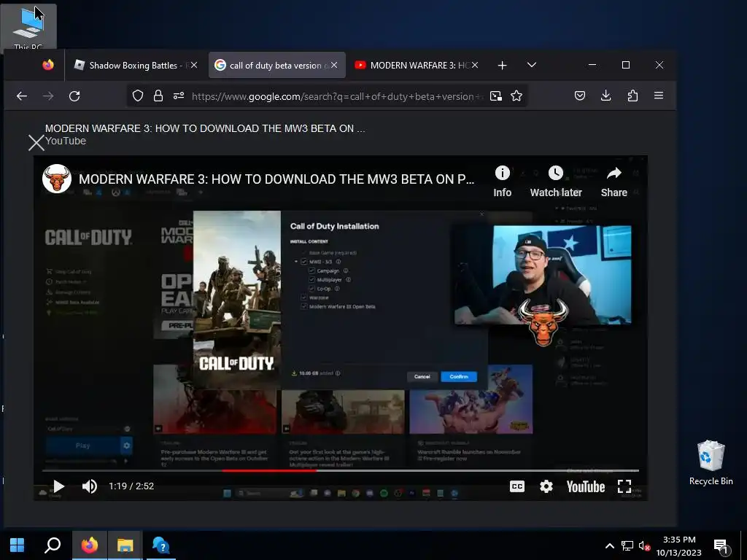Seek on the red video progress bar
This screenshot has width=747, height=560.
pyautogui.click(x=269, y=470)
